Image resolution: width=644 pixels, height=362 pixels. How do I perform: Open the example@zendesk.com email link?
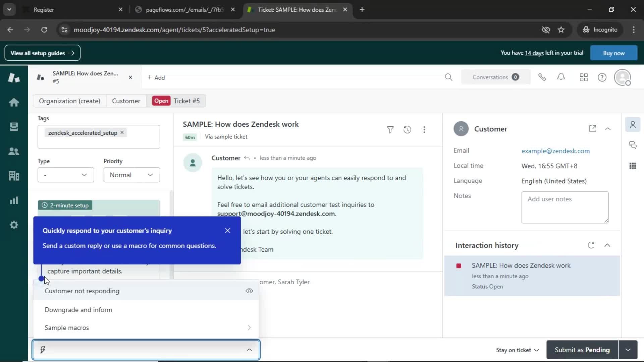pos(555,151)
